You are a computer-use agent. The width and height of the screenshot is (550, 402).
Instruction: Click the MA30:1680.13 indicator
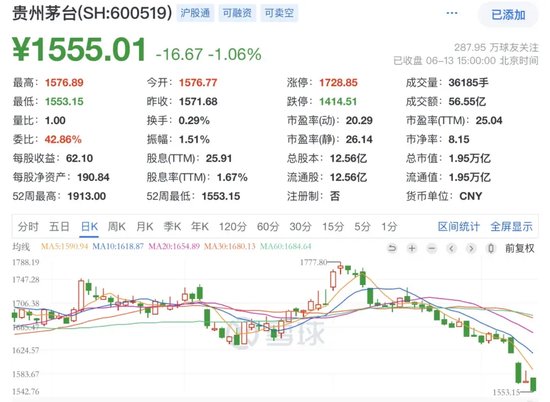pyautogui.click(x=230, y=247)
